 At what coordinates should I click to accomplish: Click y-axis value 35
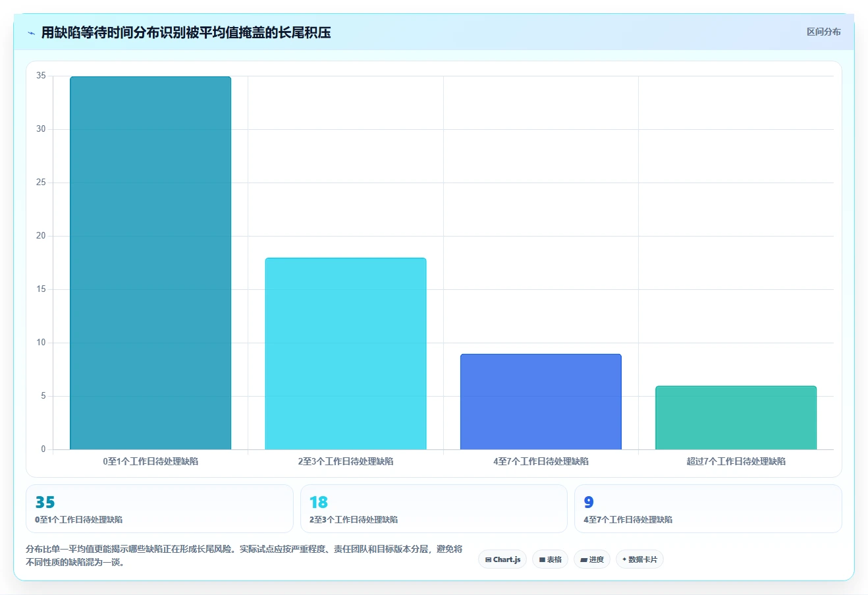click(x=41, y=76)
